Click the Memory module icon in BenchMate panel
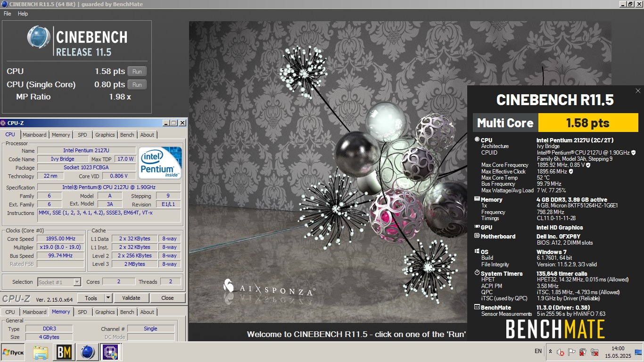644x362 pixels. (477, 199)
